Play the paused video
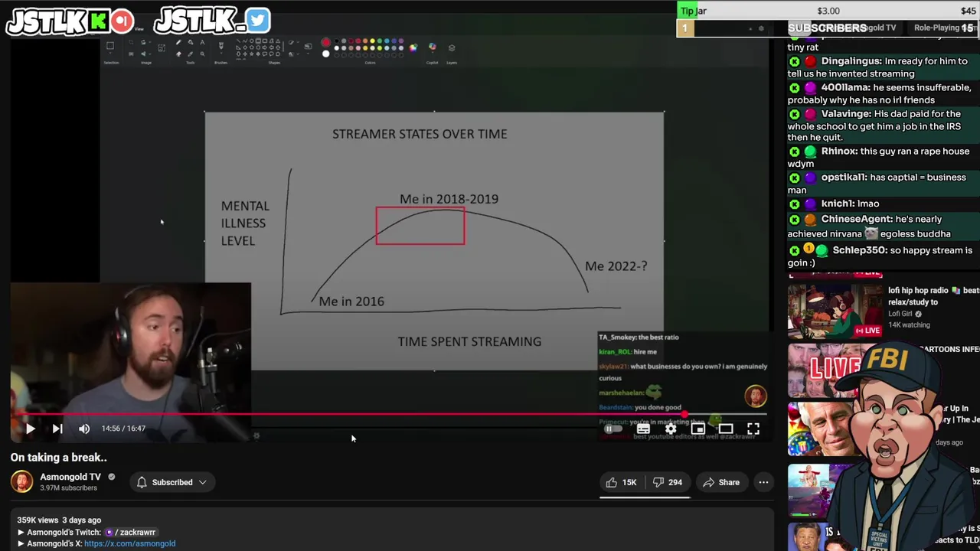 point(30,429)
